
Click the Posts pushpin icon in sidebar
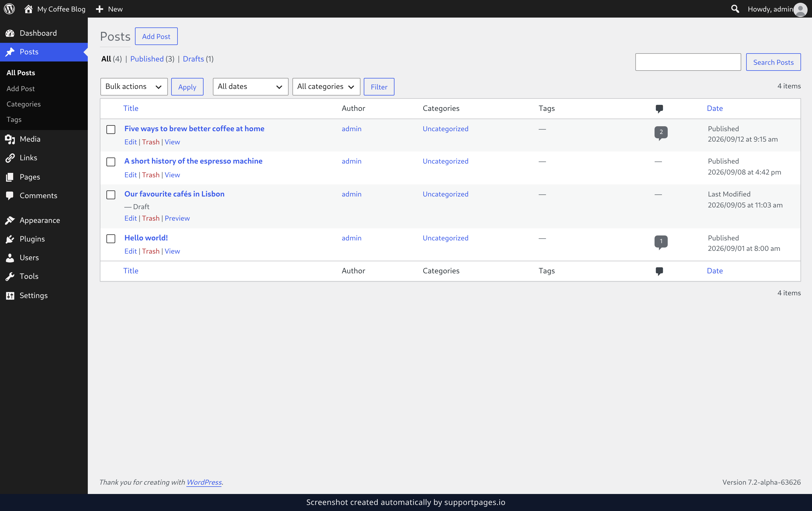coord(10,52)
